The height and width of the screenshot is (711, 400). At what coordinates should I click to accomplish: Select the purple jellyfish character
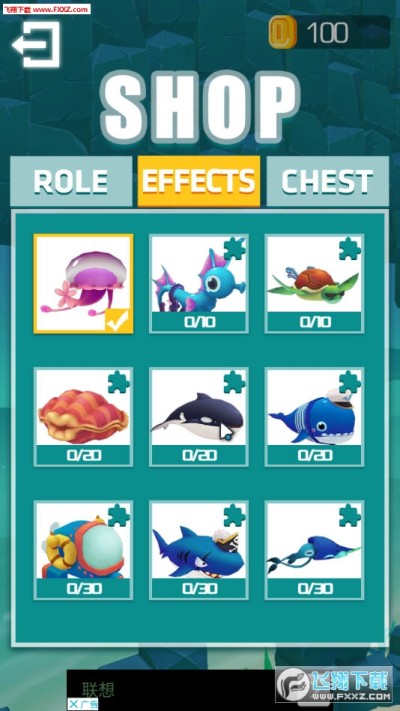[84, 284]
